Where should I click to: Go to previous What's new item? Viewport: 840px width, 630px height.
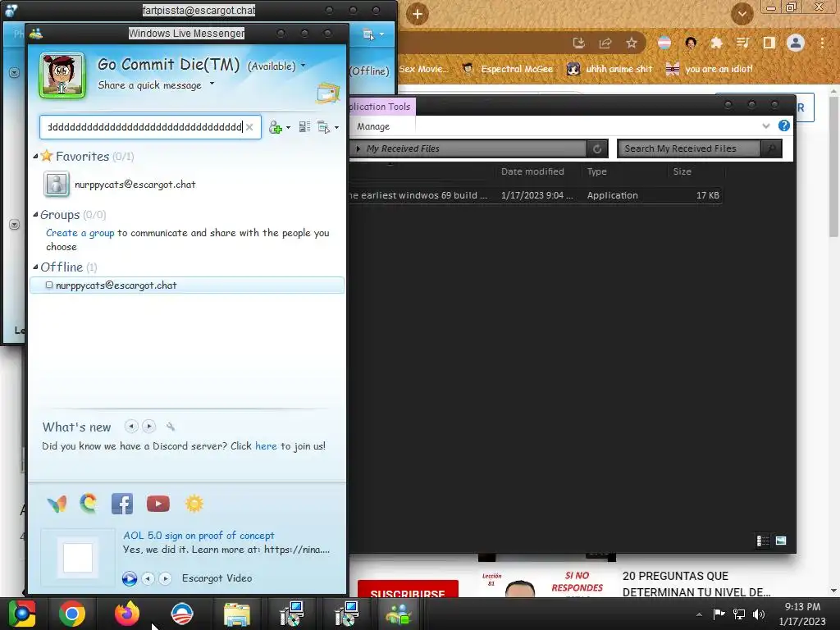coord(131,426)
